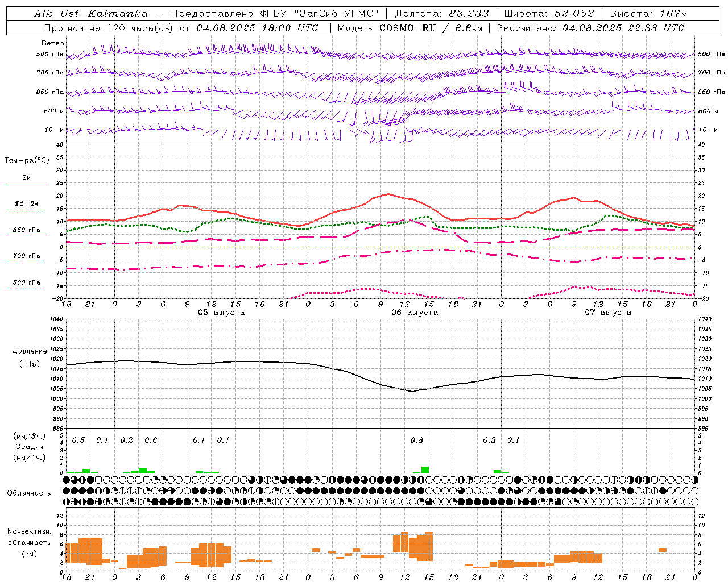Viewport: 728px width, 582px height.
Task: Click the 'Давление' panel label
Action: [x=30, y=351]
